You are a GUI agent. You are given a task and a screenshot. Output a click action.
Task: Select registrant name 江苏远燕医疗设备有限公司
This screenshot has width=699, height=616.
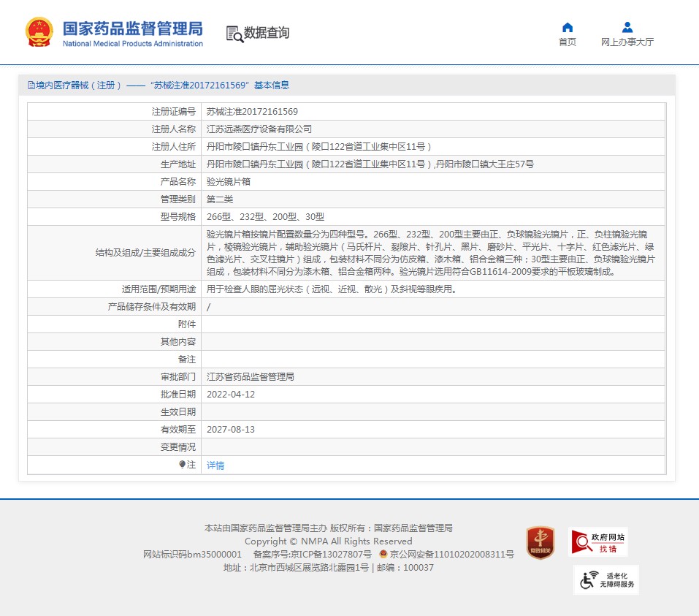click(x=259, y=129)
